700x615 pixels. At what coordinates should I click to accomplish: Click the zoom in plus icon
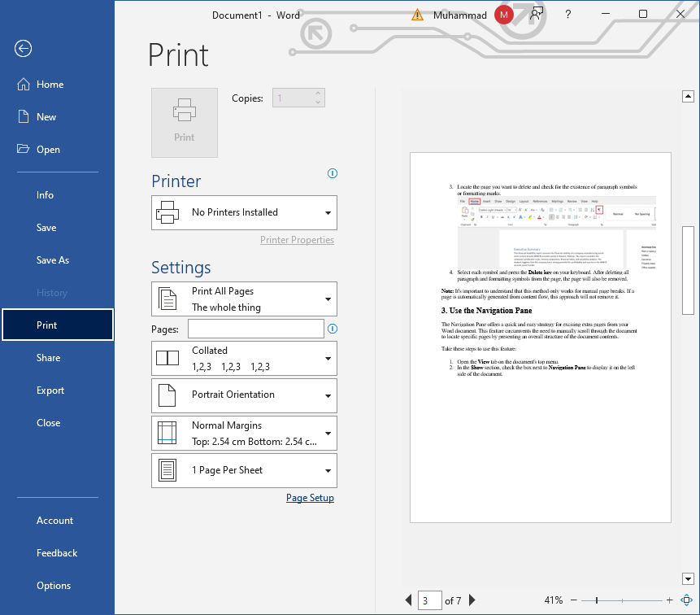pyautogui.click(x=669, y=600)
